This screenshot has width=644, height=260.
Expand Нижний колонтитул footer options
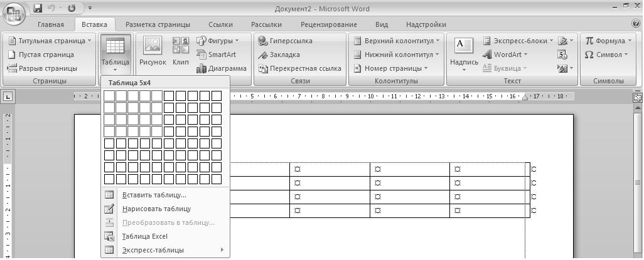(x=396, y=55)
